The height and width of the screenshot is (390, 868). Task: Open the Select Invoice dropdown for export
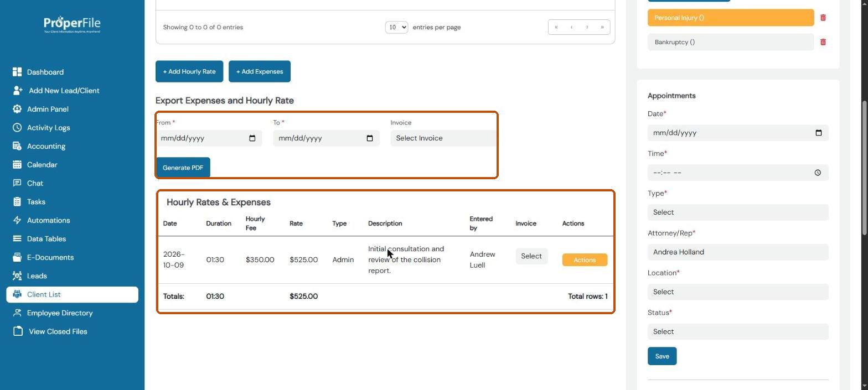(443, 138)
